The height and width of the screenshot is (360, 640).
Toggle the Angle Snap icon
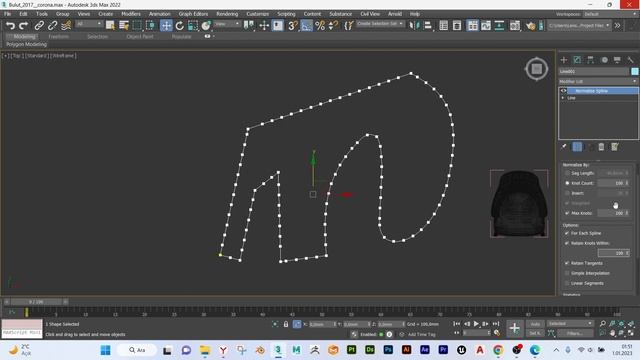(x=306, y=26)
